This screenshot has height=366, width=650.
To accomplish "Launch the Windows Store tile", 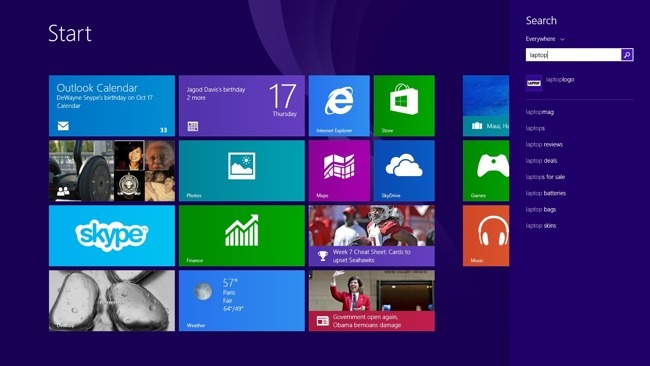I will 404,106.
